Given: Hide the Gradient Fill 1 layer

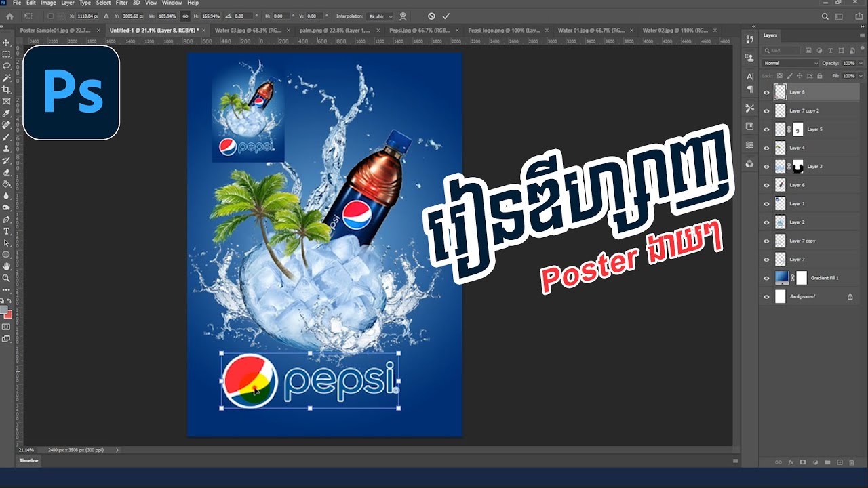Looking at the screenshot, I should 767,278.
